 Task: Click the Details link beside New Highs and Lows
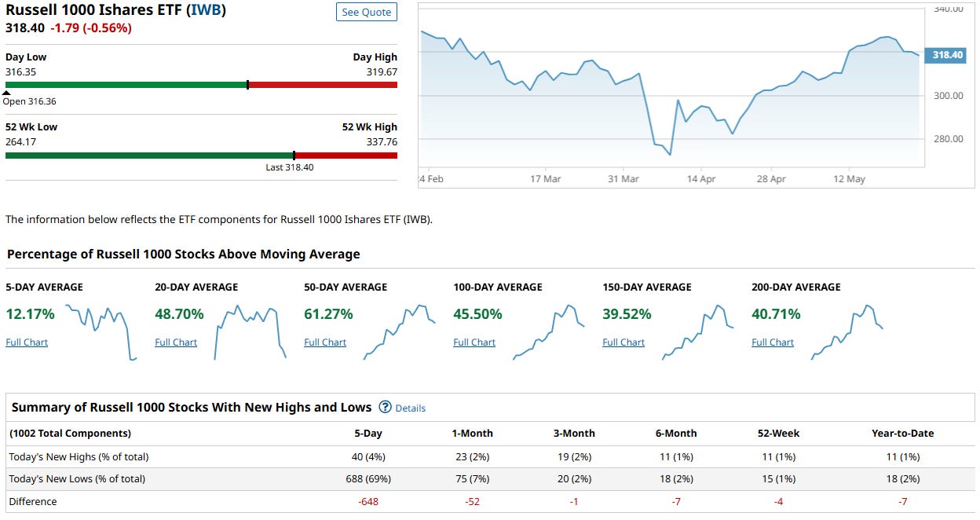(411, 408)
